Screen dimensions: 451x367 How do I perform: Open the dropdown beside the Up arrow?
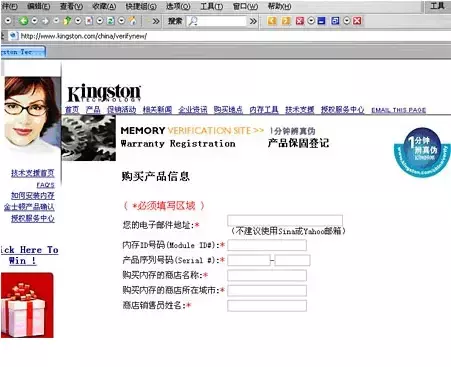[78, 21]
